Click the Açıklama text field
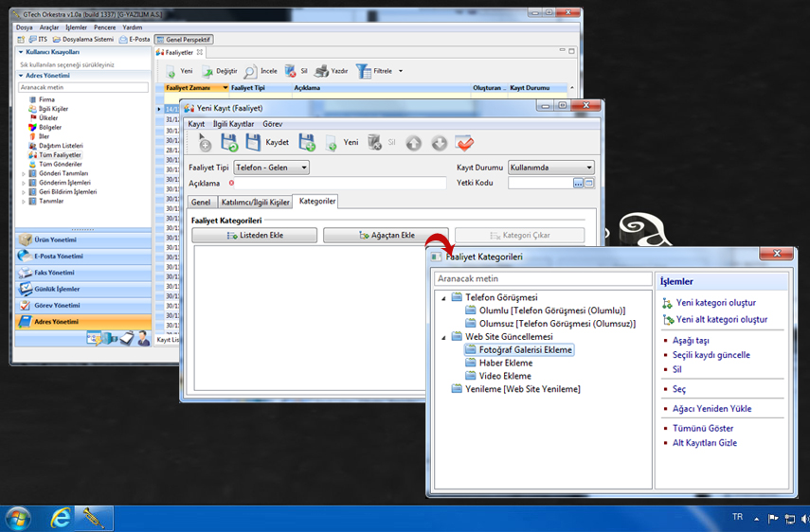 click(x=341, y=183)
